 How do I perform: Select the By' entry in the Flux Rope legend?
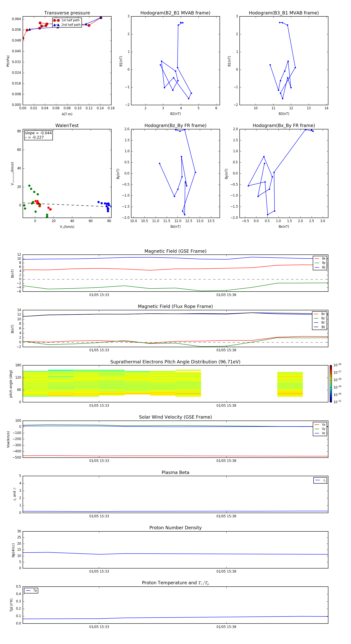coord(320,318)
